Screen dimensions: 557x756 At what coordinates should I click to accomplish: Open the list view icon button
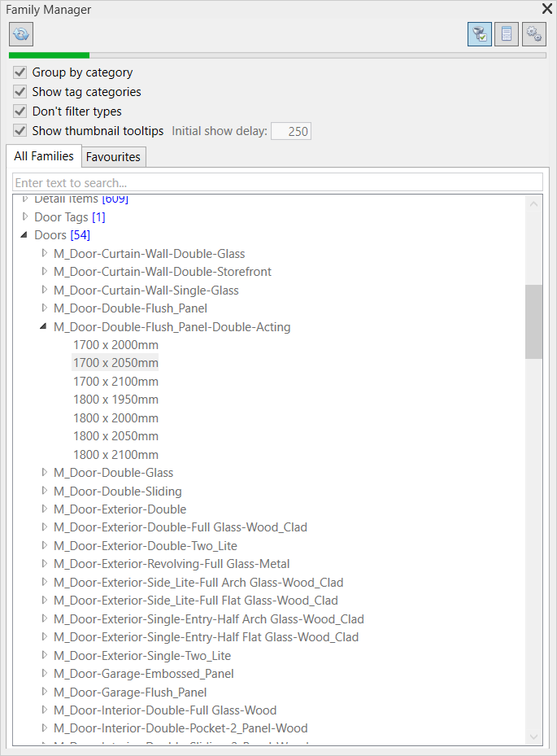[x=507, y=34]
